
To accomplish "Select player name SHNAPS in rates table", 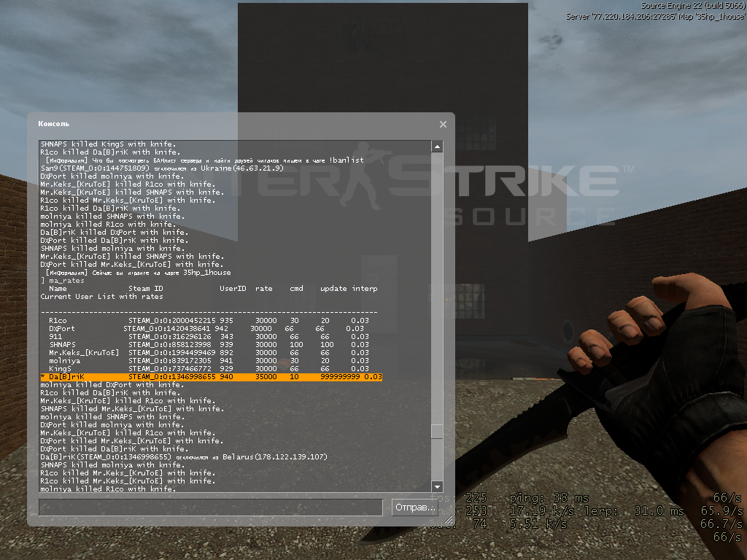I will (x=63, y=345).
